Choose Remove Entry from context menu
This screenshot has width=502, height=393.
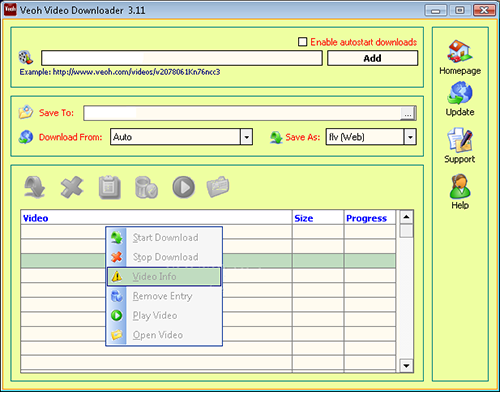click(164, 296)
